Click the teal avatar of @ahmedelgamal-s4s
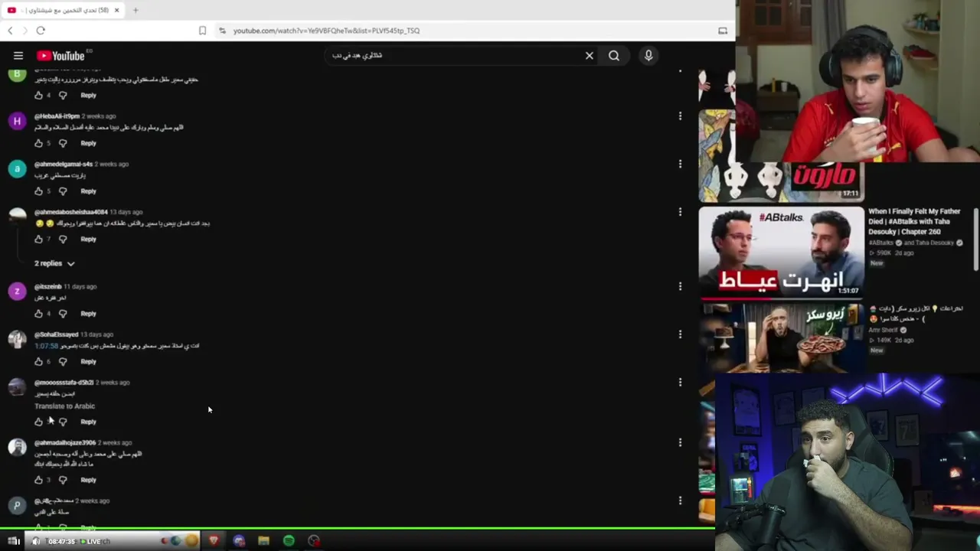 (x=17, y=169)
